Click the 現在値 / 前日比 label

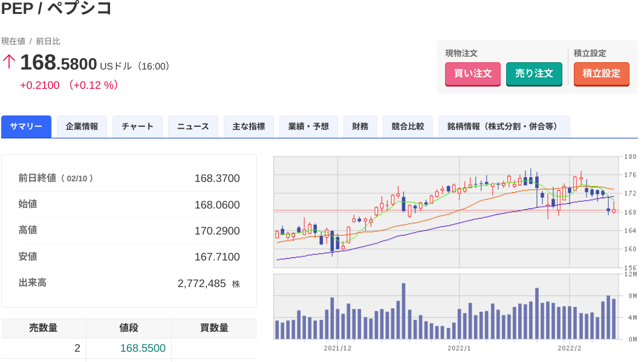[30, 41]
